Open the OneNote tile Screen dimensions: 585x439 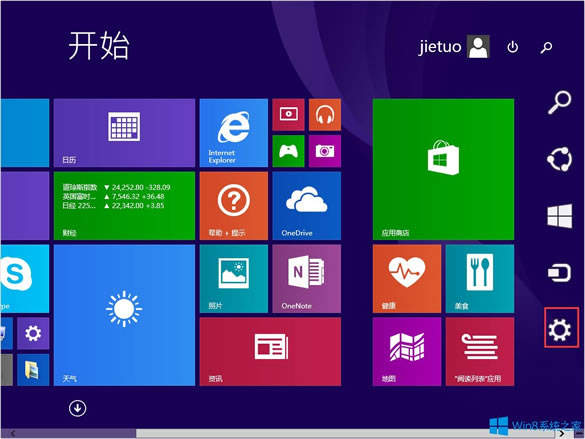pyautogui.click(x=307, y=279)
